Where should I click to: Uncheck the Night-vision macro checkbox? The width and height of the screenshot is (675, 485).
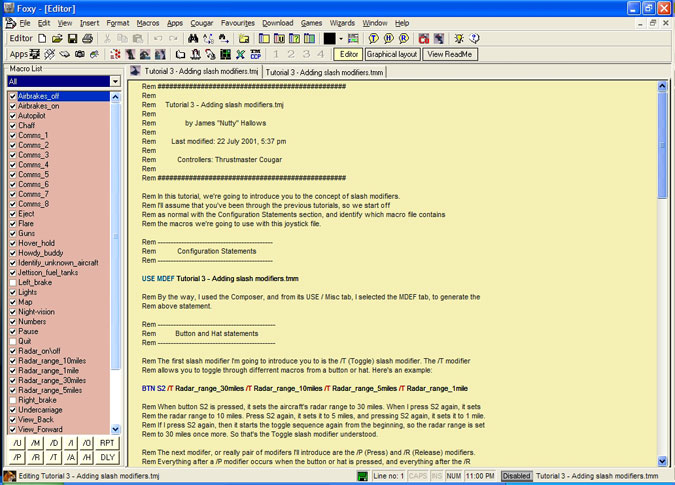13,312
